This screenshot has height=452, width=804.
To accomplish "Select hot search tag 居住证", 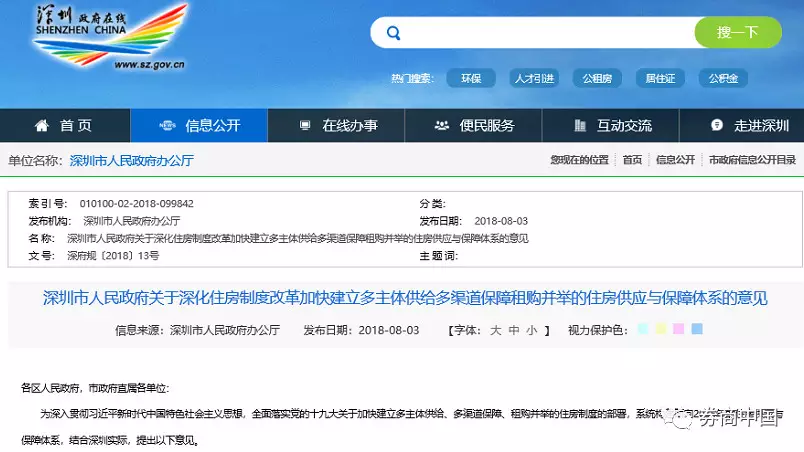I will (x=660, y=78).
